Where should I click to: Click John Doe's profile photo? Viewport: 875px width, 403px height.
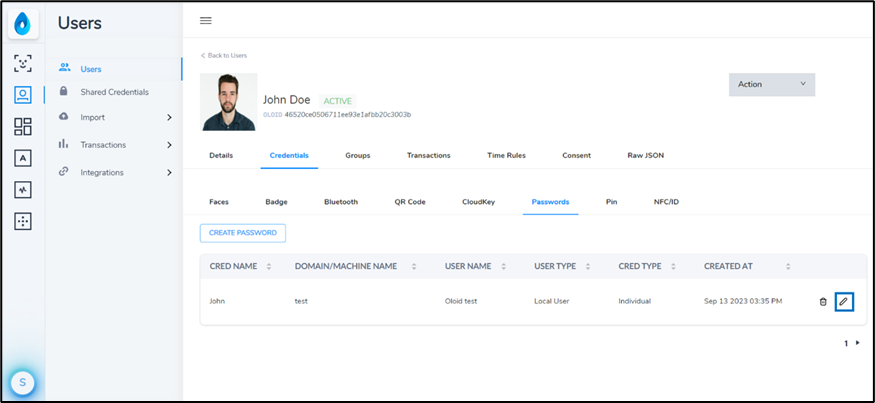228,102
